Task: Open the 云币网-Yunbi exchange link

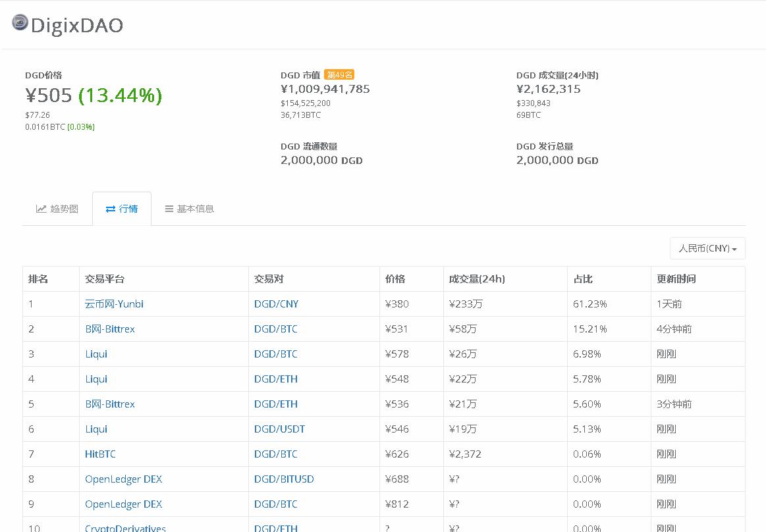Action: coord(114,304)
